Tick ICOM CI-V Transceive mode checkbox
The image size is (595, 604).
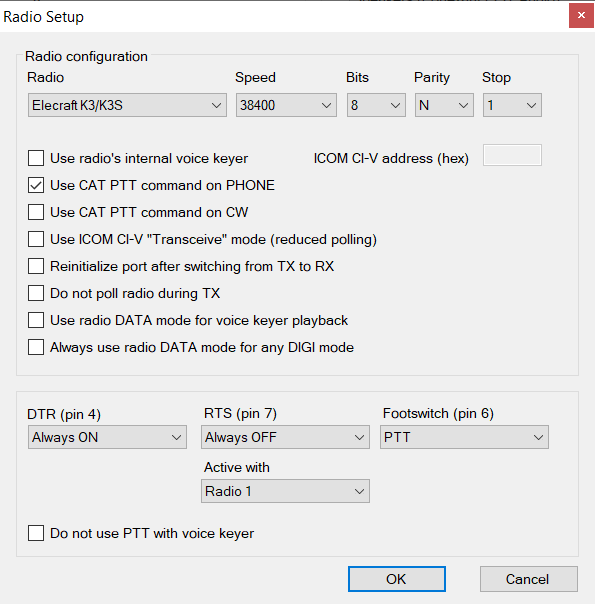click(36, 239)
